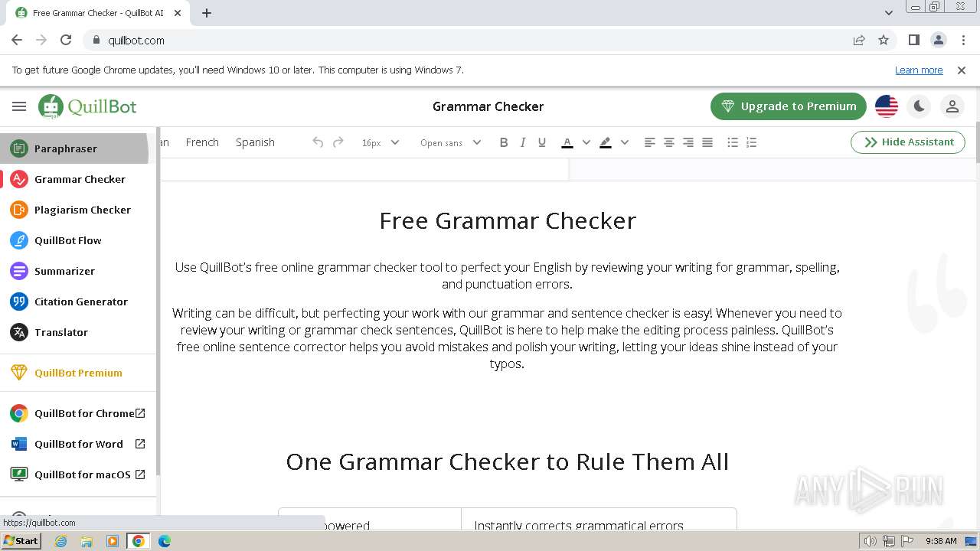Screen dimensions: 980x551
Task: Open the hamburger menu icon
Action: point(19,106)
